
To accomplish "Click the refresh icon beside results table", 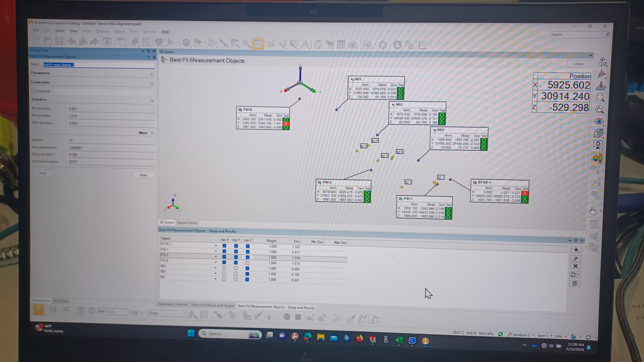I will tap(573, 275).
